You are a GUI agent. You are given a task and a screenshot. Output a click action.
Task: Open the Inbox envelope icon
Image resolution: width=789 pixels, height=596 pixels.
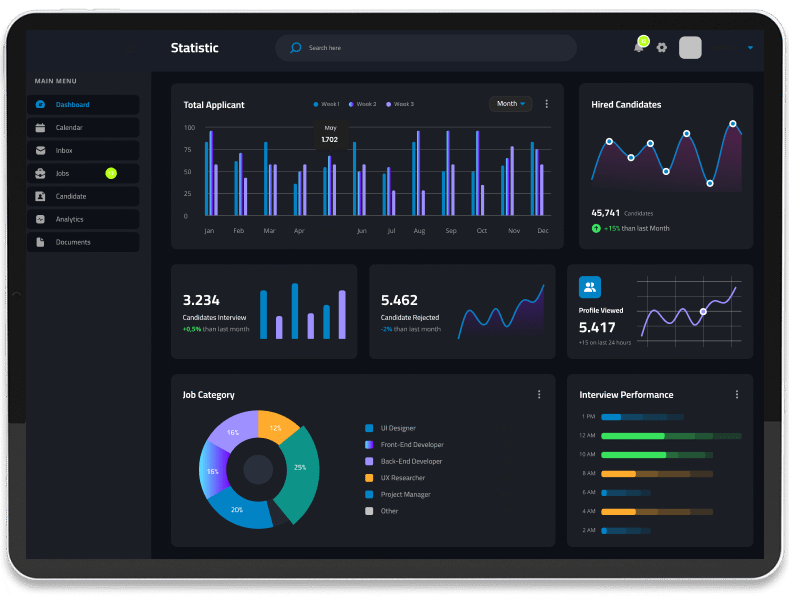[40, 151]
